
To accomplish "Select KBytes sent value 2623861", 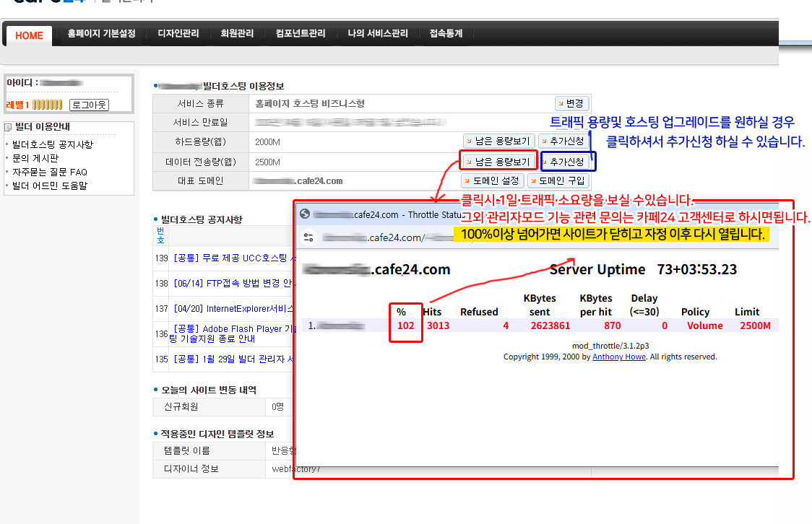I will tap(550, 326).
